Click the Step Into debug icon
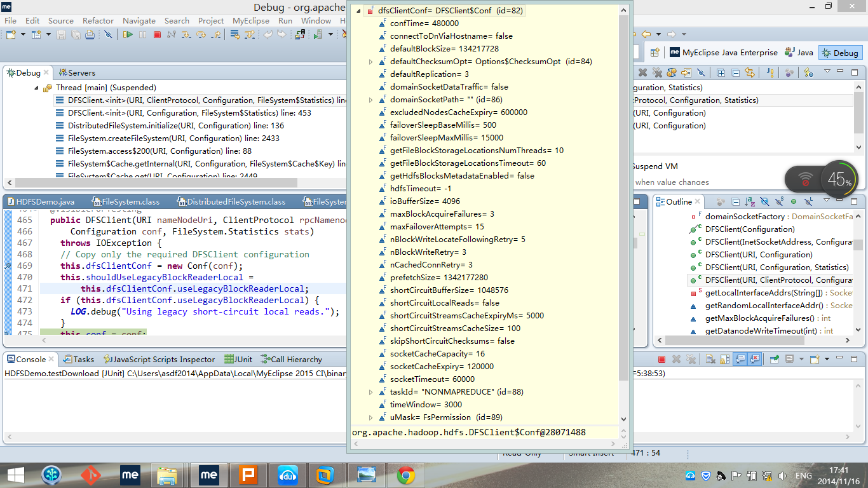The width and height of the screenshot is (868, 488). pos(186,36)
